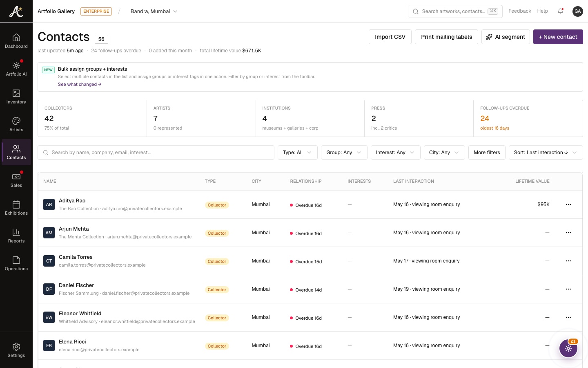This screenshot has height=368, width=588.
Task: Open Sort: Last interaction dropdown
Action: (x=546, y=153)
